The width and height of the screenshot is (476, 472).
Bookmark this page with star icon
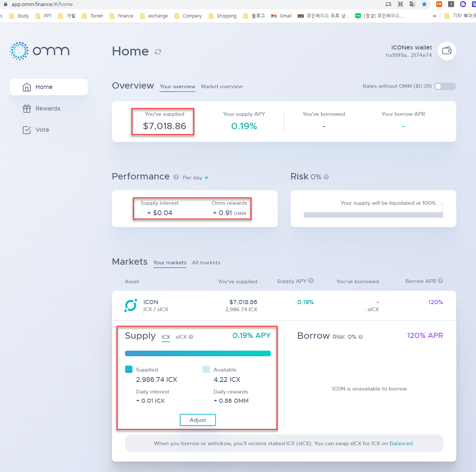[424, 4]
